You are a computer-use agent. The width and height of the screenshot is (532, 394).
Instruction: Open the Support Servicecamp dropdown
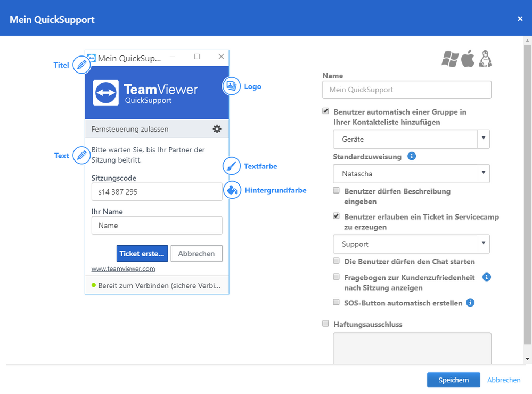(x=411, y=244)
